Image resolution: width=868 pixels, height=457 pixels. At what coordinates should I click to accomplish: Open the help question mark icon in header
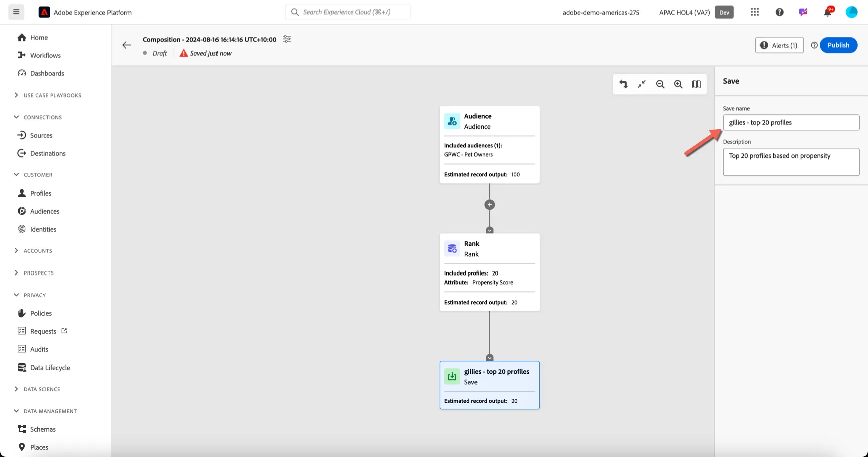779,12
